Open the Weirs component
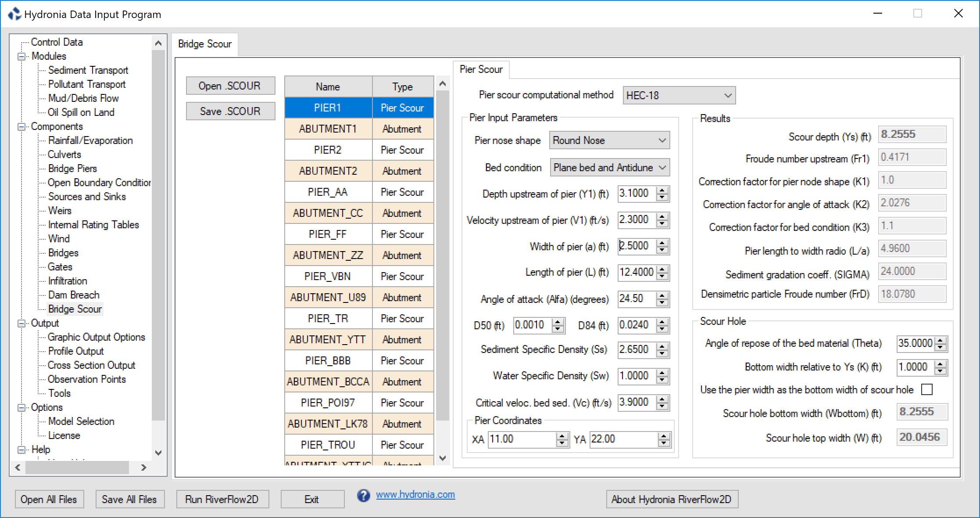 [x=60, y=211]
